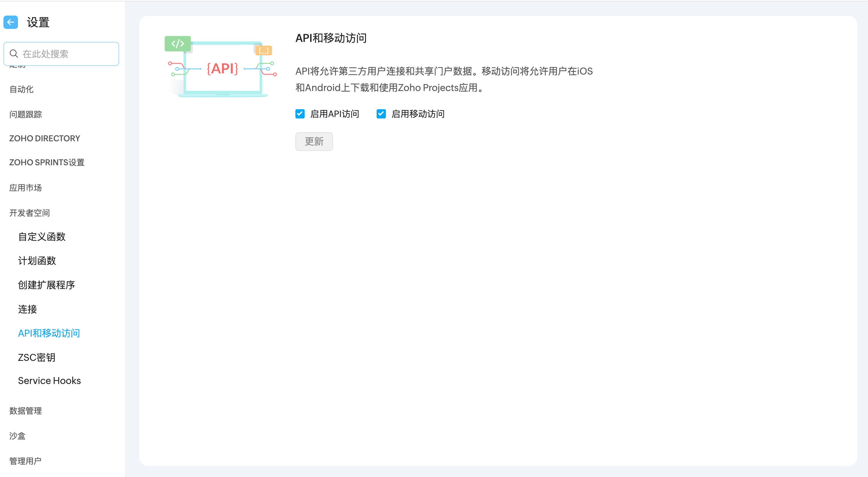Expand the 问题跟踪 settings section
868x477 pixels.
(x=26, y=114)
